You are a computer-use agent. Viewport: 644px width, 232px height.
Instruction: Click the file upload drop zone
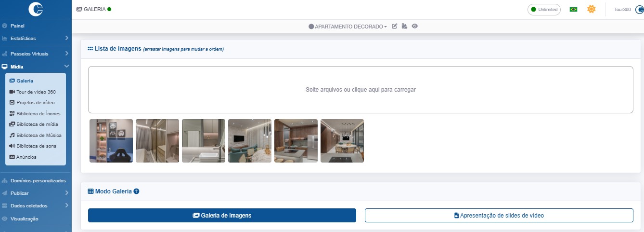point(360,90)
